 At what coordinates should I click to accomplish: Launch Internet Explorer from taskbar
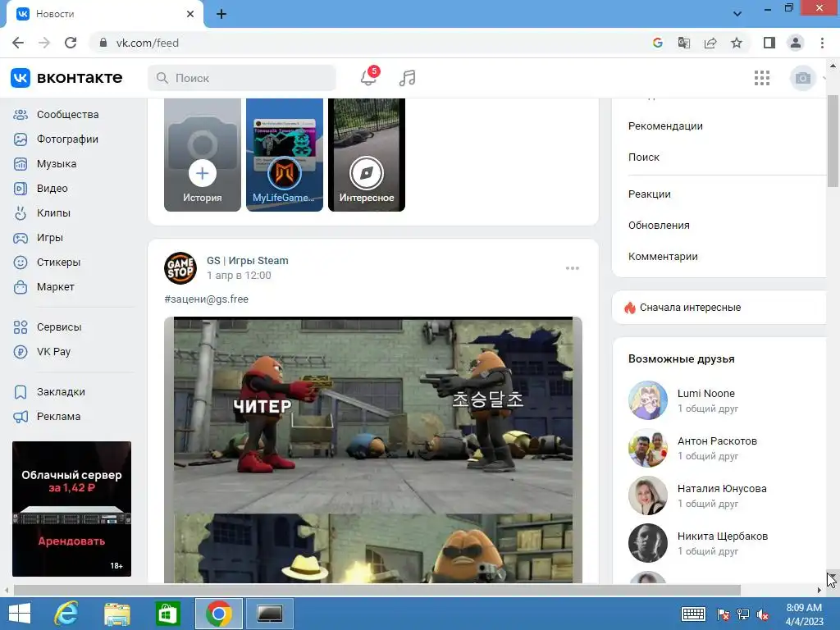click(x=66, y=614)
